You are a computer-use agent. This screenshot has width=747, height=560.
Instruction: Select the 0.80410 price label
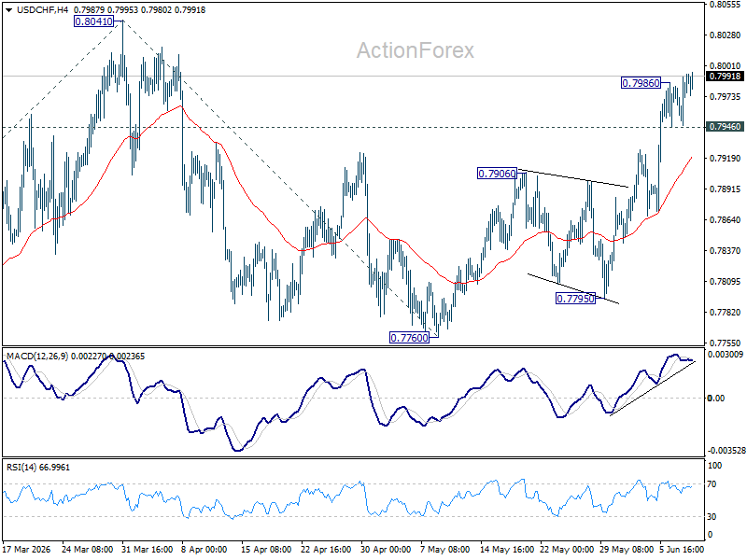click(94, 21)
